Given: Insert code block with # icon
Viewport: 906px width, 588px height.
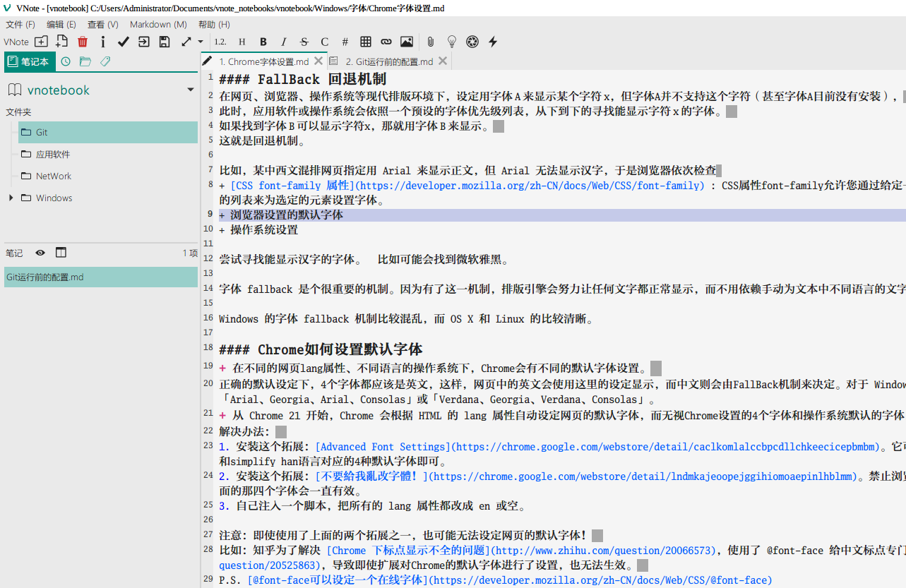Looking at the screenshot, I should (x=345, y=42).
